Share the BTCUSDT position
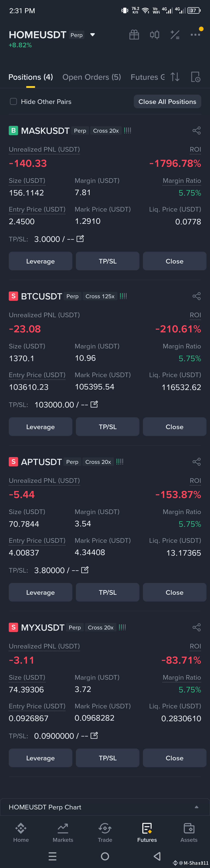This screenshot has width=210, height=868. (x=197, y=296)
